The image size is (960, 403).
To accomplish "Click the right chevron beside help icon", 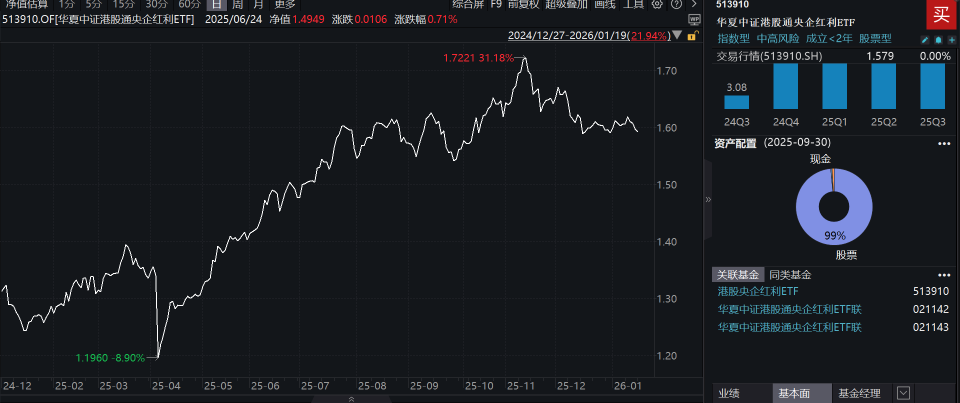I will pyautogui.click(x=693, y=4).
